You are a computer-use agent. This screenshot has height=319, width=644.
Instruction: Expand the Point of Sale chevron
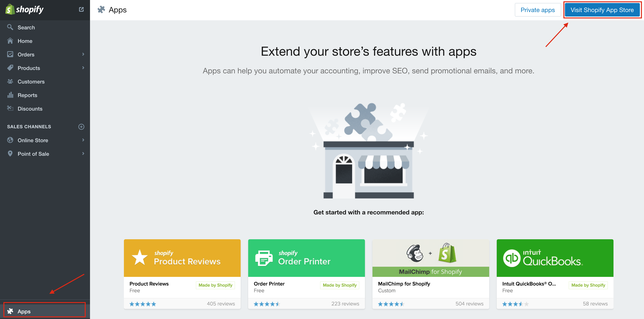click(83, 154)
